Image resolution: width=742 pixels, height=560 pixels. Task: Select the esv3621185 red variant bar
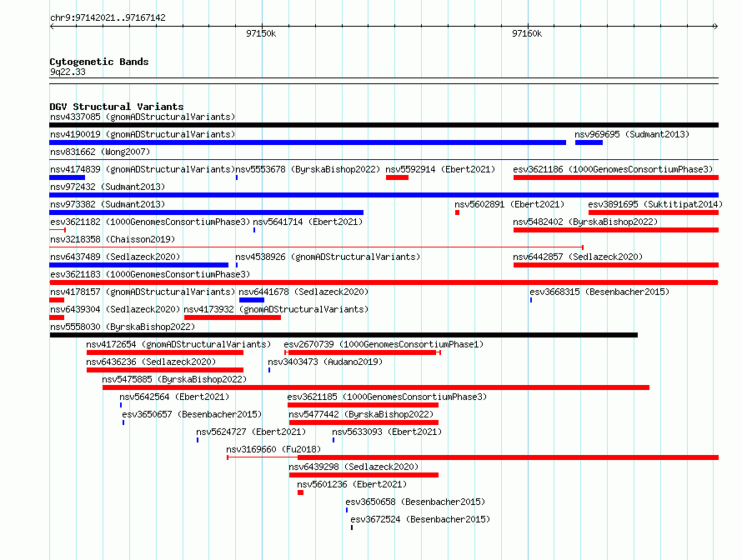point(363,405)
